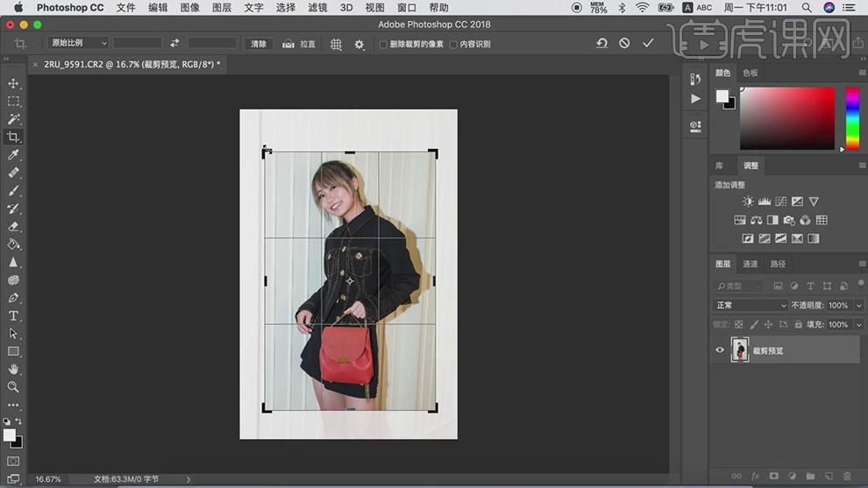Pick a color in the red color field
Screen dimensions: 868x488
pos(787,118)
